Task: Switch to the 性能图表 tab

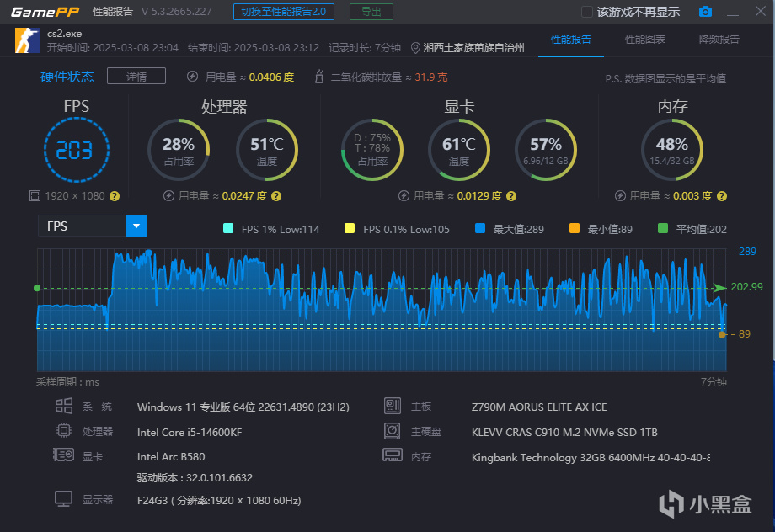Action: click(645, 39)
